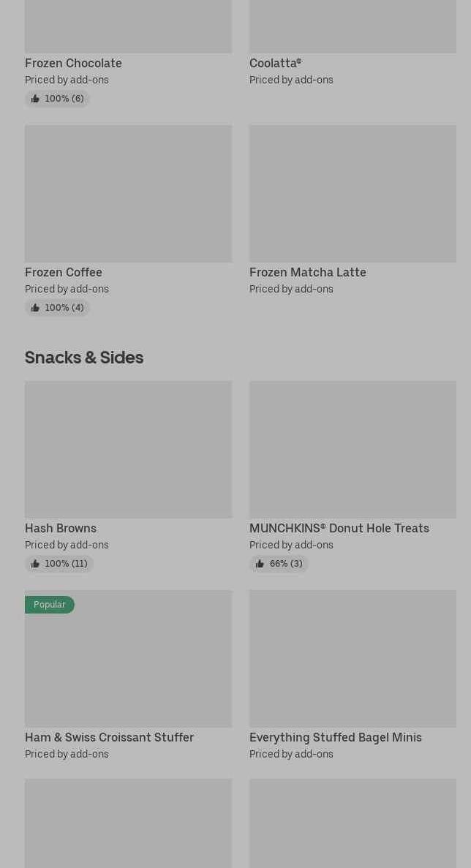471x868 pixels.
Task: Click thumbs-up icon under MUNCHKINS Donut Hole Treats
Action: tap(260, 564)
